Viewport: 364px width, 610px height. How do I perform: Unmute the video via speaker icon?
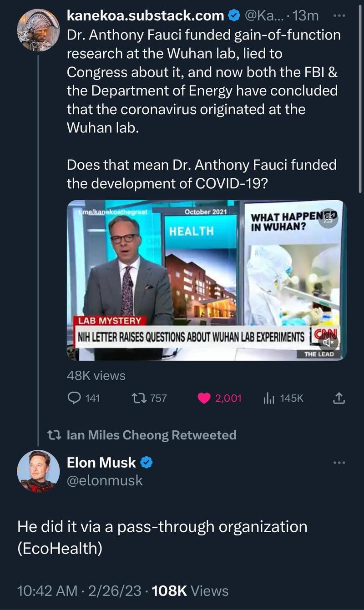[x=329, y=342]
